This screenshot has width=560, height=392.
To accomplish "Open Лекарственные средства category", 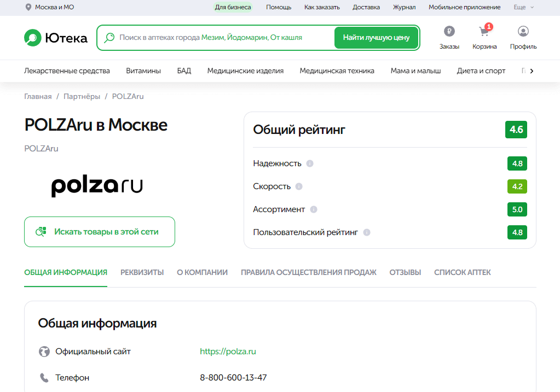I will [67, 71].
